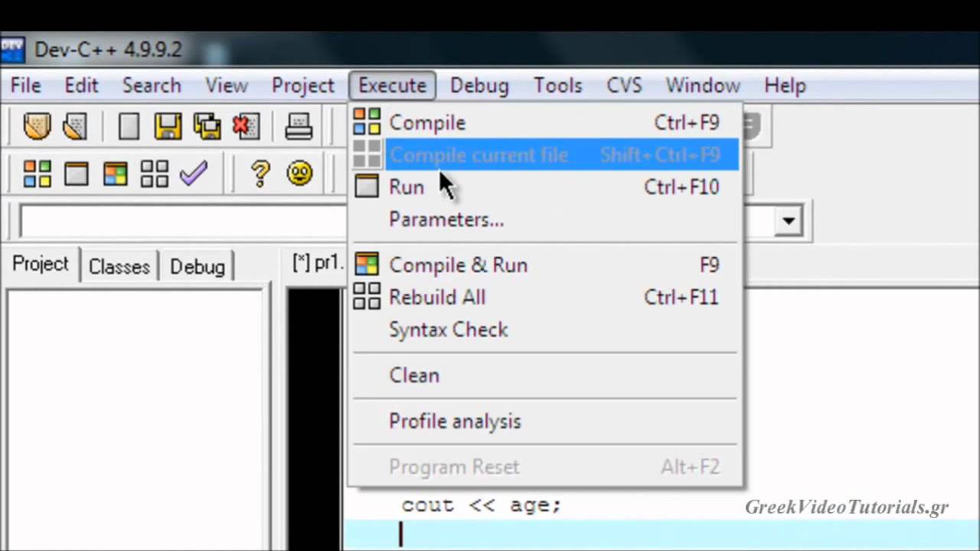Screen dimensions: 980x551
Task: Click the four colored squares Compile toolbar icon
Action: point(37,174)
